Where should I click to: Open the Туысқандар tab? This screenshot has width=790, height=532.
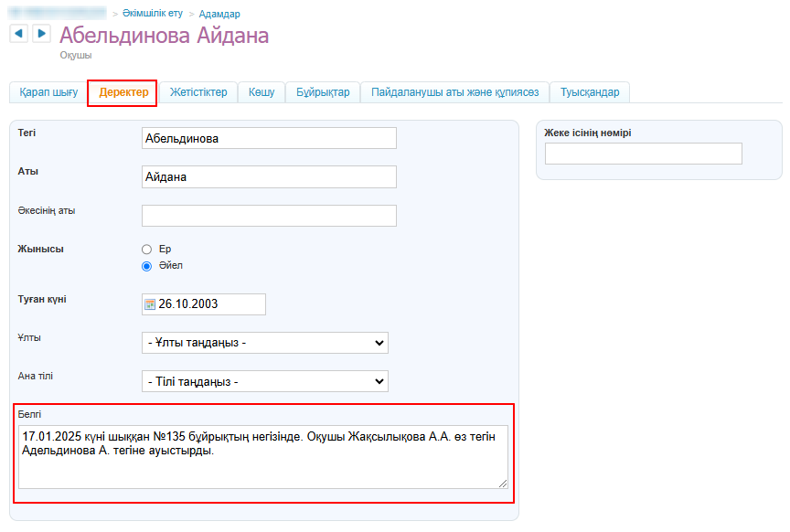(590, 92)
